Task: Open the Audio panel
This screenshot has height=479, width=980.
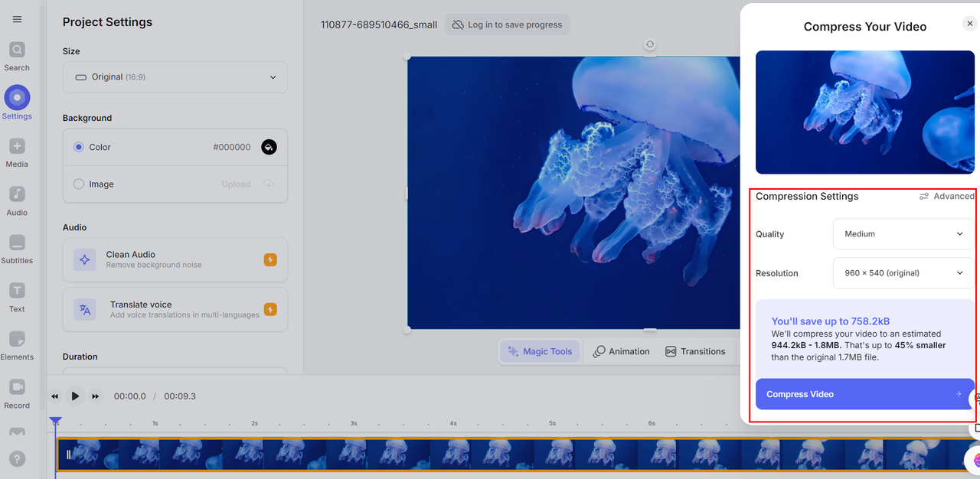Action: (17, 201)
